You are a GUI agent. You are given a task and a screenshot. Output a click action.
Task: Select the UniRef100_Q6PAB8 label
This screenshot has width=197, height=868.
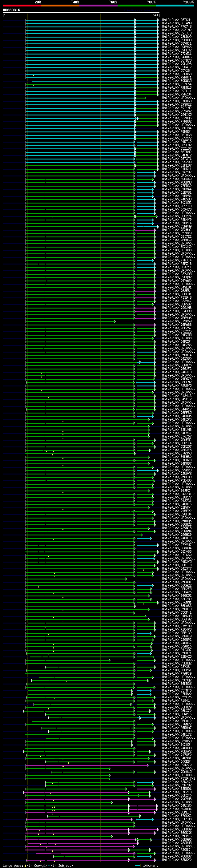[x=177, y=325]
